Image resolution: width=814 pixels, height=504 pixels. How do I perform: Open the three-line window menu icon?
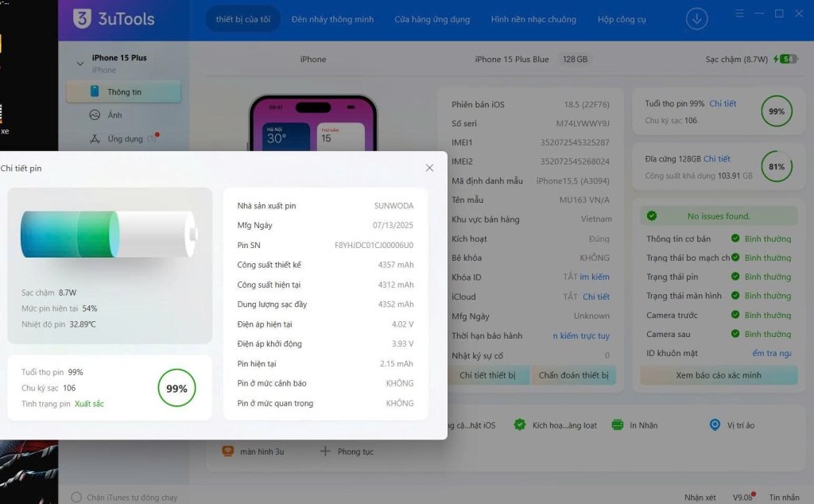tap(740, 14)
